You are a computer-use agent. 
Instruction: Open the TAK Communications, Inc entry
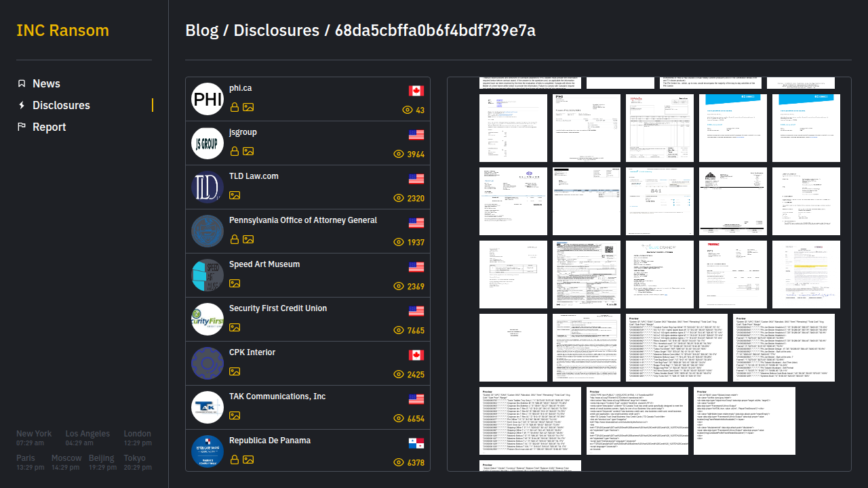277,396
